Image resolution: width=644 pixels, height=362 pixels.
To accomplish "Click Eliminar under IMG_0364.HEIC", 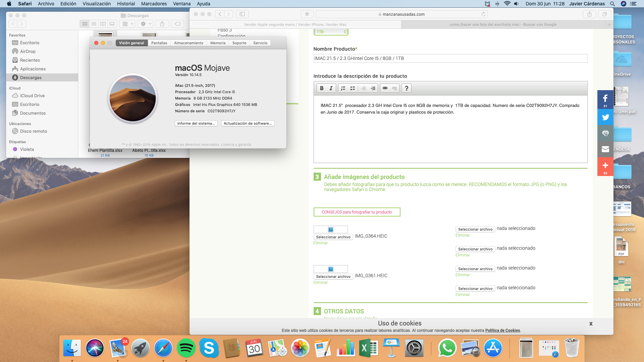I will (320, 243).
